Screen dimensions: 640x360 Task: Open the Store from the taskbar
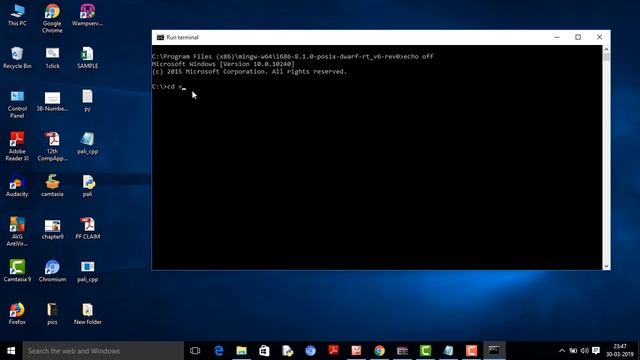coord(264,351)
